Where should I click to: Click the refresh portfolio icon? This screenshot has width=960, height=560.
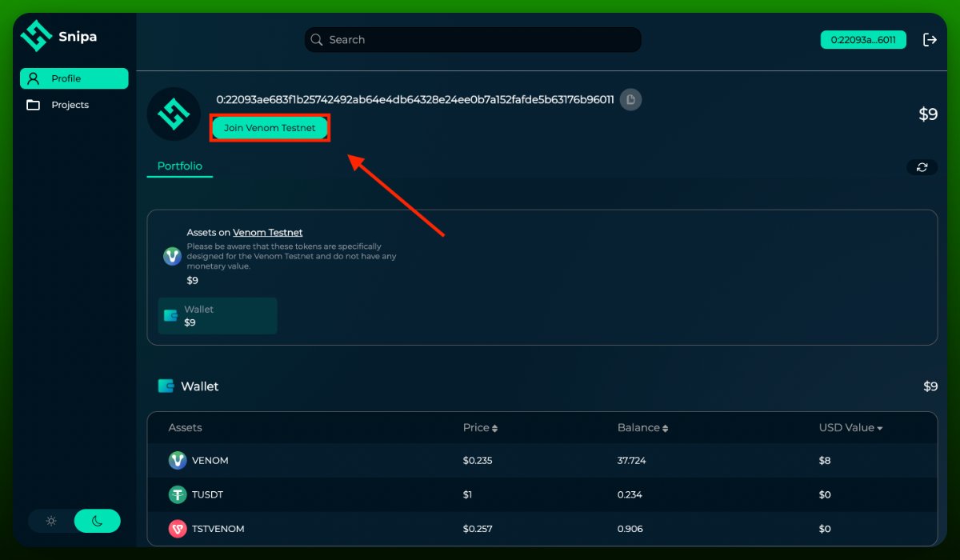click(x=922, y=166)
